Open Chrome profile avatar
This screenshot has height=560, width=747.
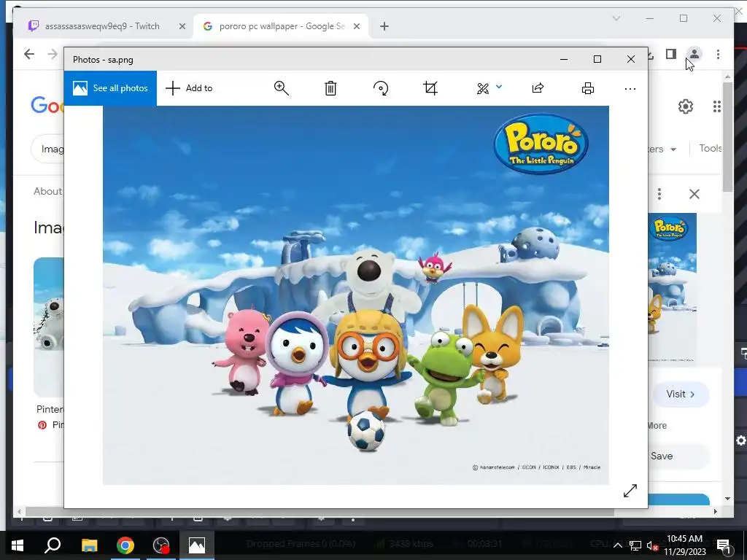click(694, 54)
